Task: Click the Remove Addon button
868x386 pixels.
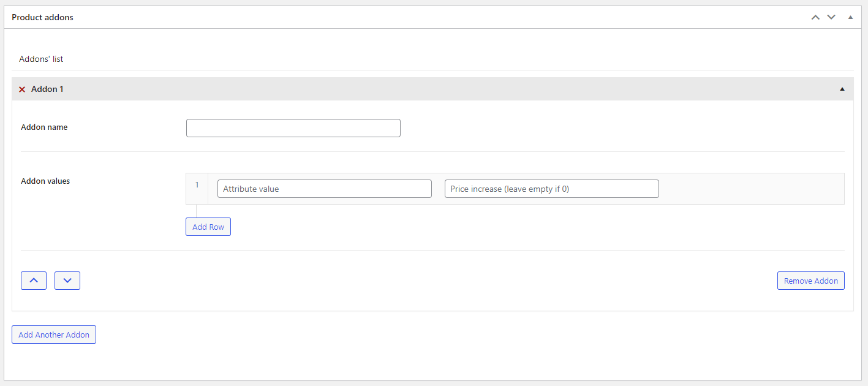Action: 810,281
